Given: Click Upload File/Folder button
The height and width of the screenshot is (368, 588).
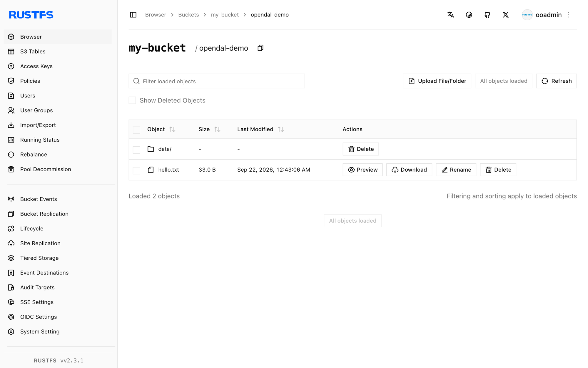Looking at the screenshot, I should pos(437,81).
